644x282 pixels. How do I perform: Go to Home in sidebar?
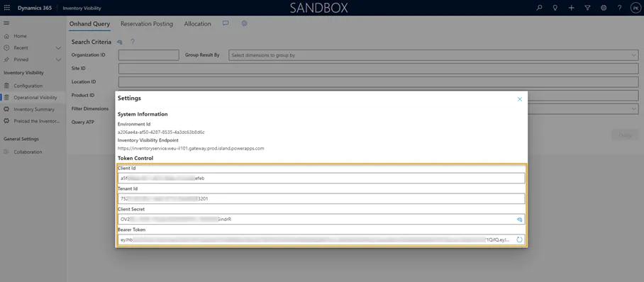(20, 36)
